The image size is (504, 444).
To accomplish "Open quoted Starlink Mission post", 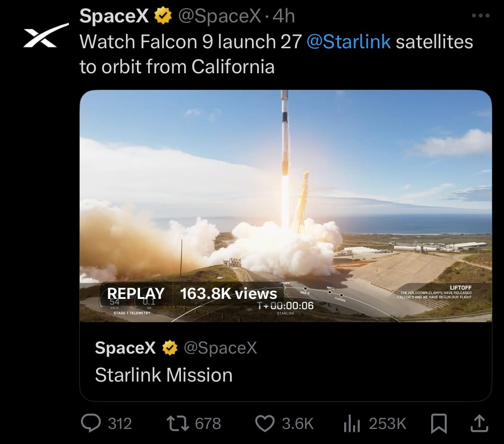I will [x=286, y=362].
